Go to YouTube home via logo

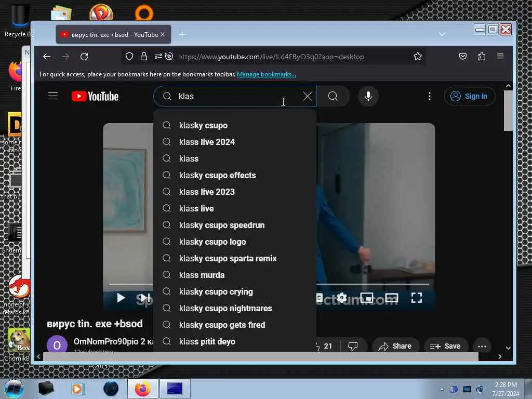pyautogui.click(x=95, y=96)
